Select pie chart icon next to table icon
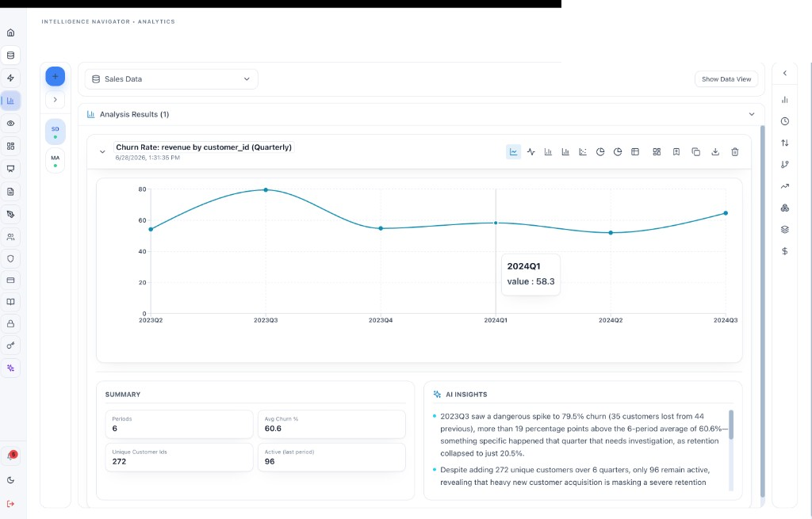The height and width of the screenshot is (519, 812). click(618, 152)
